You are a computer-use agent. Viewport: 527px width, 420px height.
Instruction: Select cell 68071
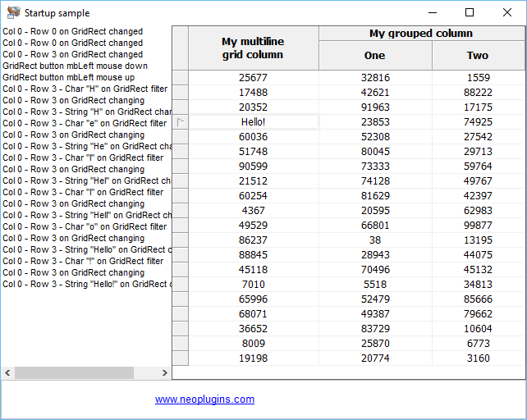pyautogui.click(x=254, y=314)
